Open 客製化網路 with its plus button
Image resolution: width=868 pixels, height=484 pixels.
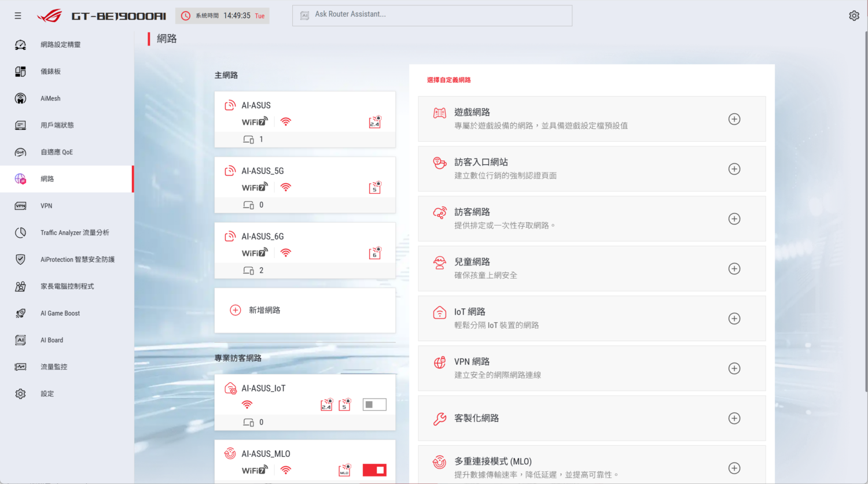tap(734, 418)
